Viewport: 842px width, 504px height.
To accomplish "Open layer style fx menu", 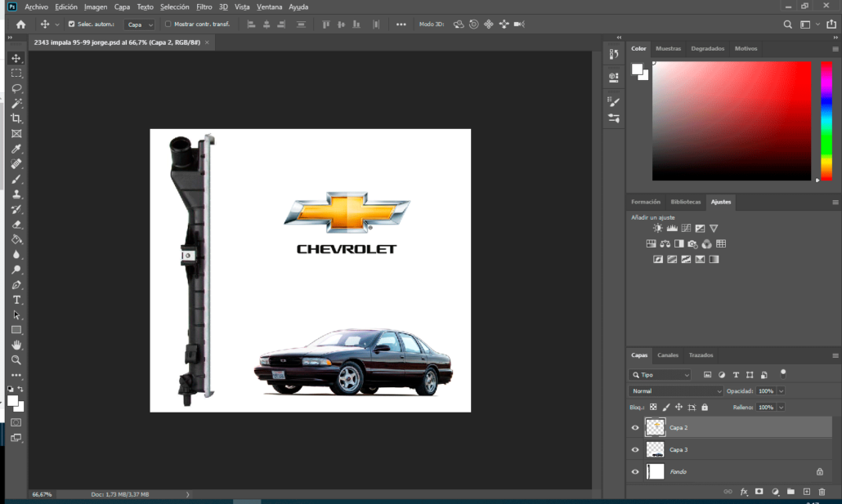I will pyautogui.click(x=744, y=492).
